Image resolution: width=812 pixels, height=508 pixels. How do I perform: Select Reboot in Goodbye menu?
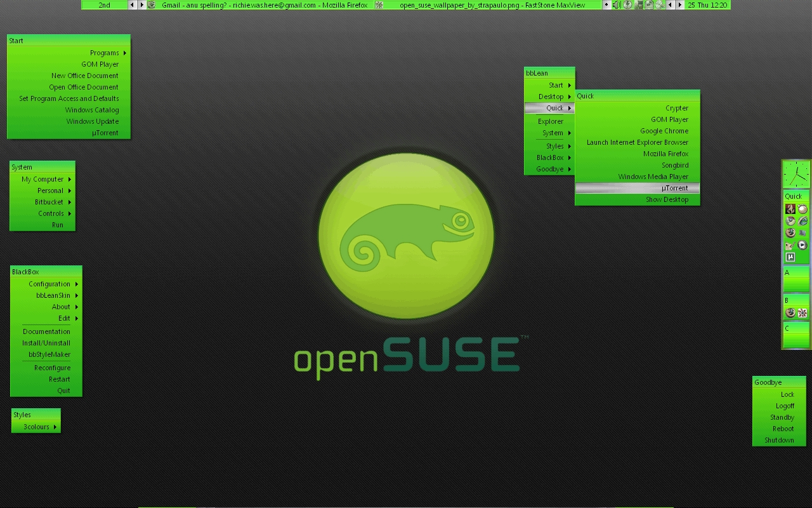(x=779, y=429)
